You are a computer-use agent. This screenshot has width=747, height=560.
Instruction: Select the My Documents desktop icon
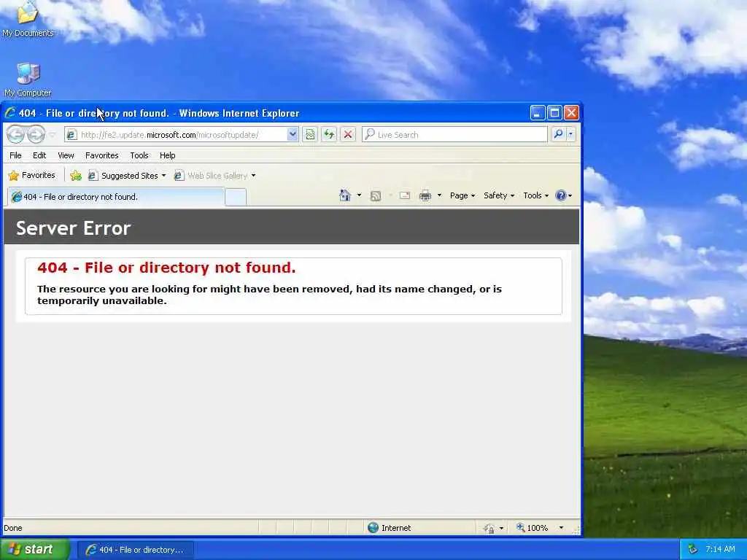tap(28, 19)
